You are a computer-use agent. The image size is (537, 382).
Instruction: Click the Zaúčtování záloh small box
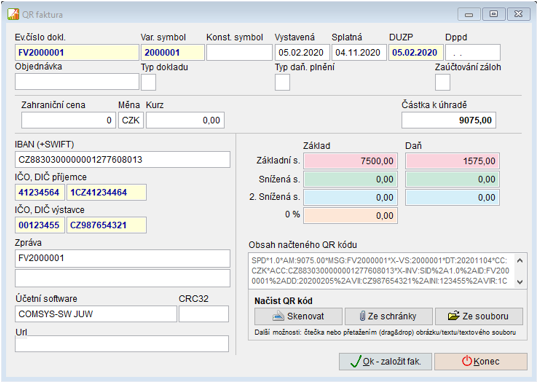442,82
